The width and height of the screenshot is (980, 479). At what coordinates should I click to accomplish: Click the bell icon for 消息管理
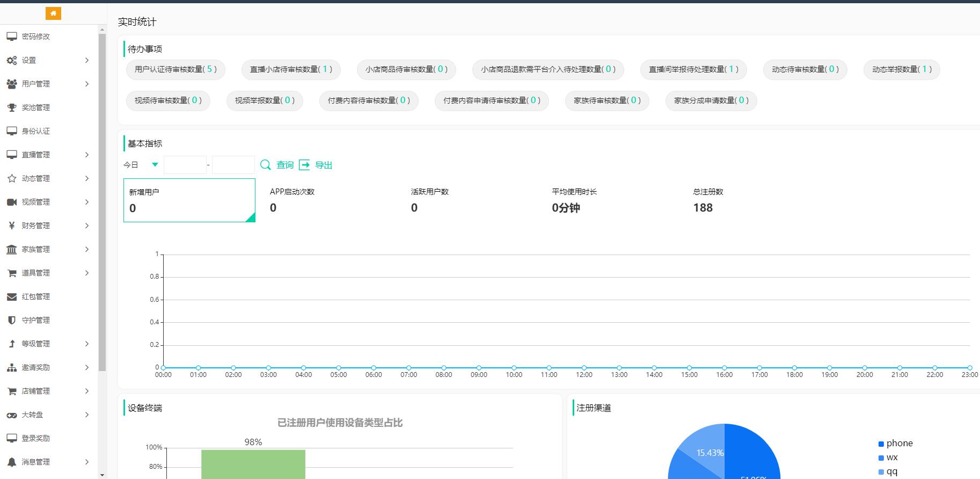tap(12, 462)
